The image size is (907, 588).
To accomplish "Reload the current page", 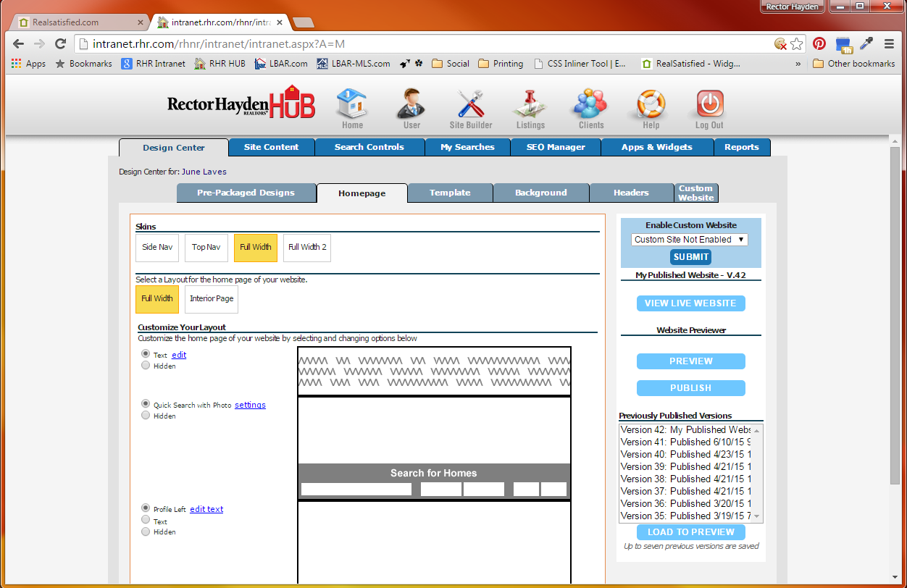I will coord(61,43).
